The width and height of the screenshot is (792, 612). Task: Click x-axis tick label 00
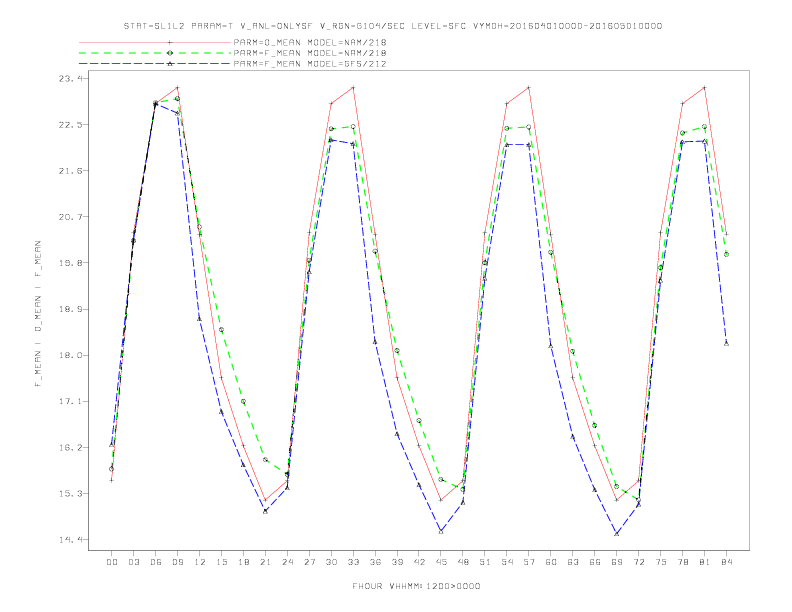point(112,562)
